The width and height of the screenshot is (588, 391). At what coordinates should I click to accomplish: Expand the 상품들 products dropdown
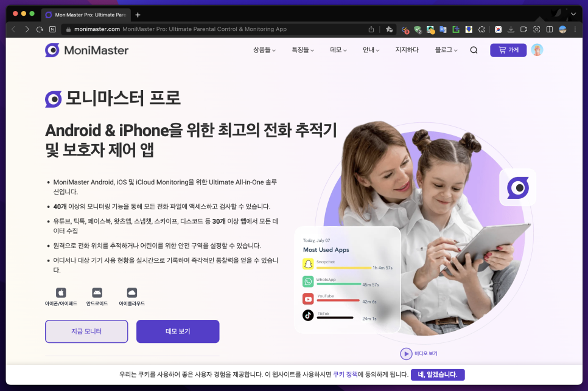click(x=264, y=50)
